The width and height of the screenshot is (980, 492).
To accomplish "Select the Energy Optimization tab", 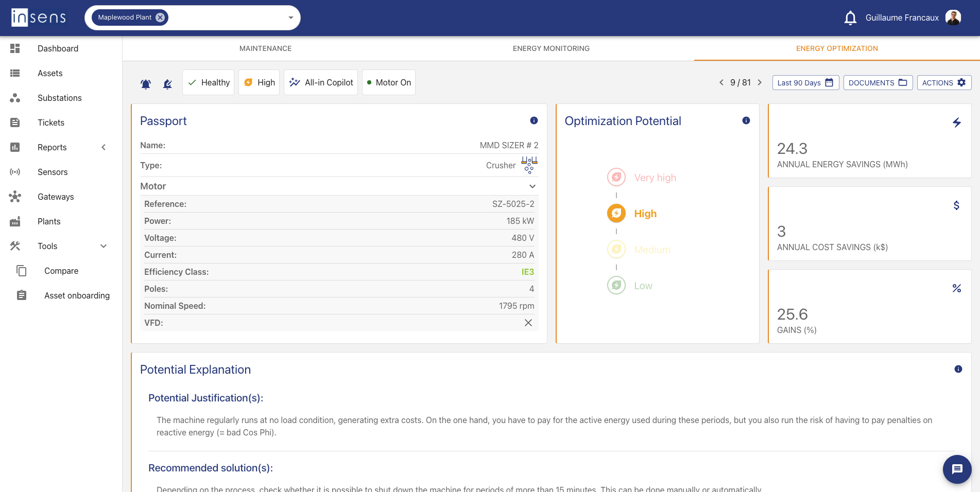I will pyautogui.click(x=837, y=48).
